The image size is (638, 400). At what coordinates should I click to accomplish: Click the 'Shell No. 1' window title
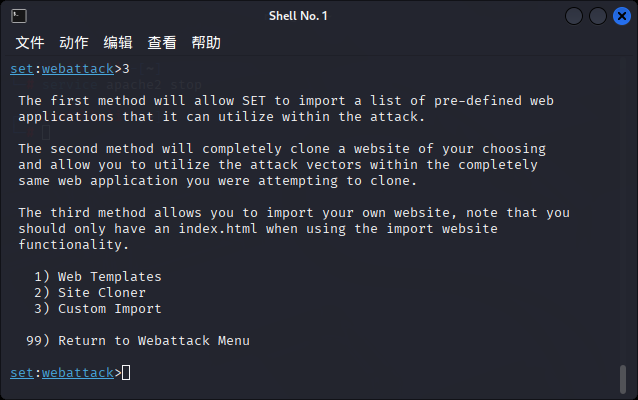click(x=298, y=16)
